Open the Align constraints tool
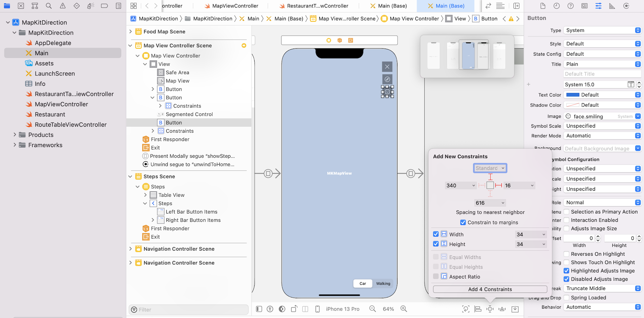644x318 pixels. coord(478,309)
